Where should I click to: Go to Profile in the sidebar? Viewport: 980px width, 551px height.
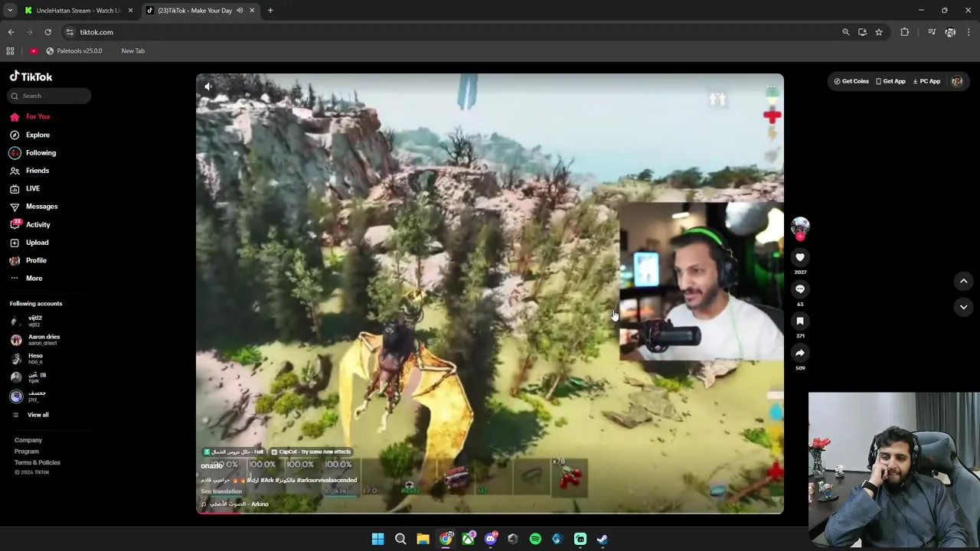coord(29,260)
